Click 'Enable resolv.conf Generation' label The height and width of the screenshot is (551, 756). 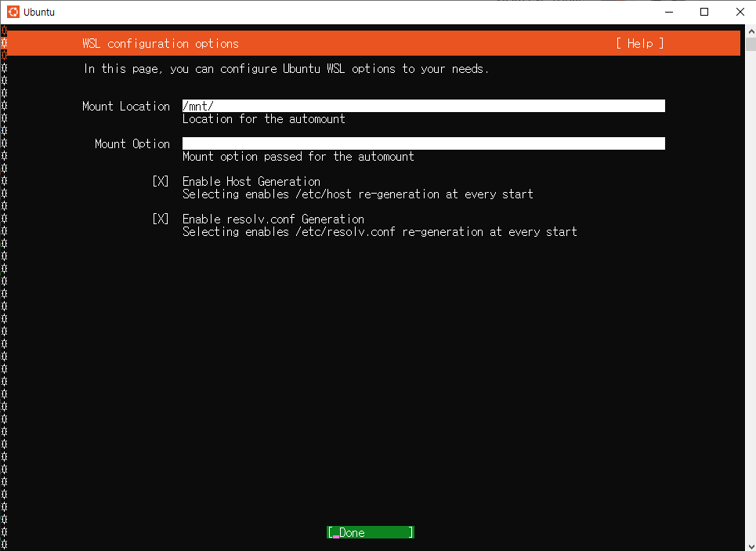[x=273, y=219]
